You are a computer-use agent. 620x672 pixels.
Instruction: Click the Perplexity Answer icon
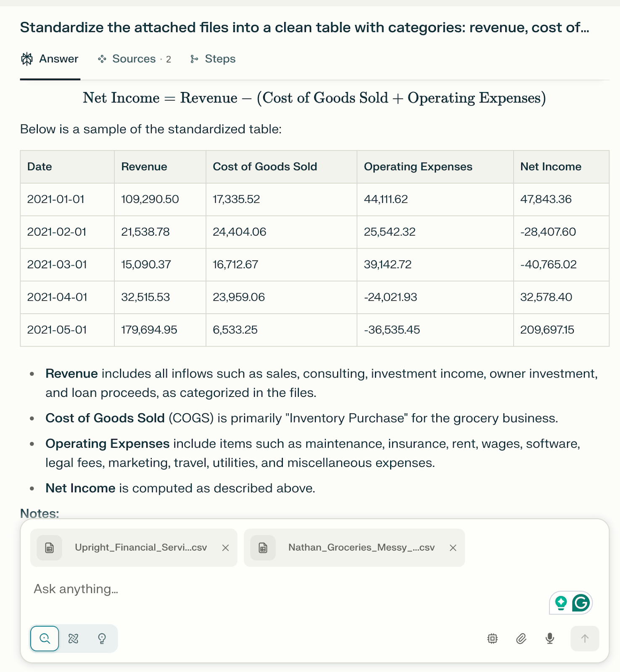tap(27, 59)
